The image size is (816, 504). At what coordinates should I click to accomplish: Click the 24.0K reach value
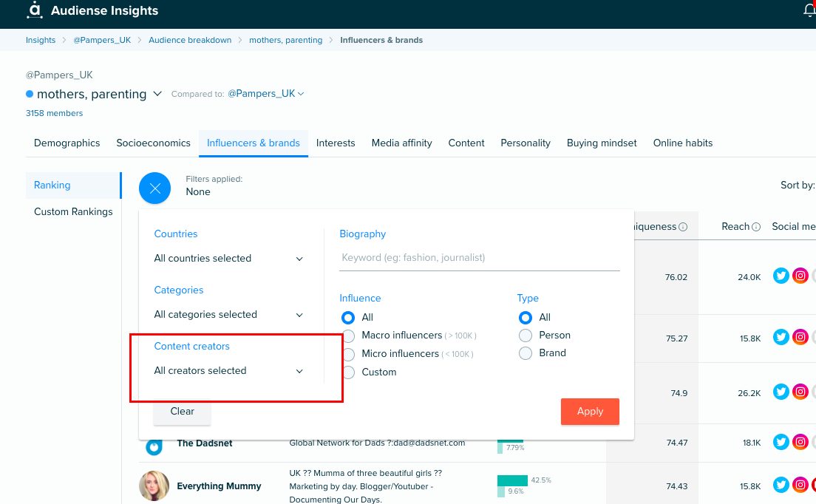[x=749, y=277]
